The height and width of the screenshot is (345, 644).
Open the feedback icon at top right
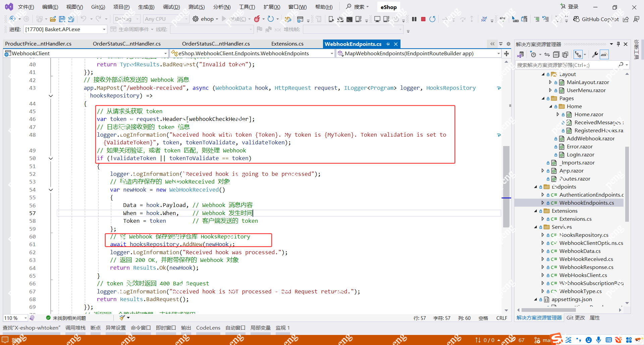click(636, 19)
